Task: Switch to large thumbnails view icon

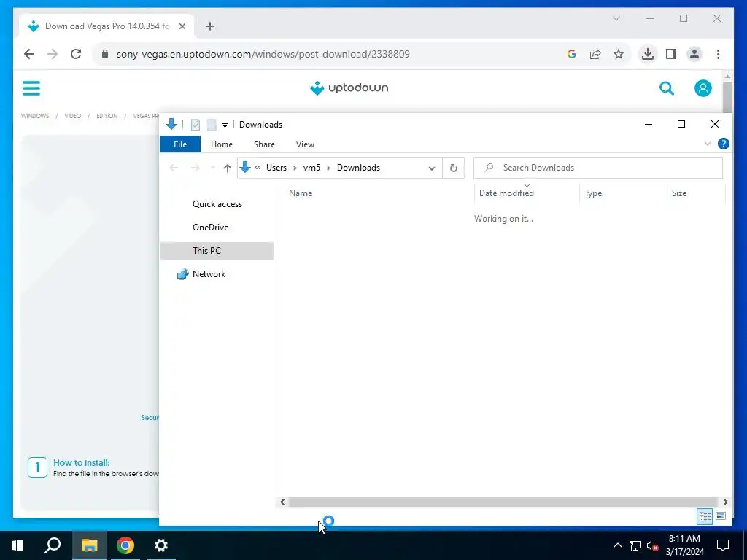Action: point(721,516)
